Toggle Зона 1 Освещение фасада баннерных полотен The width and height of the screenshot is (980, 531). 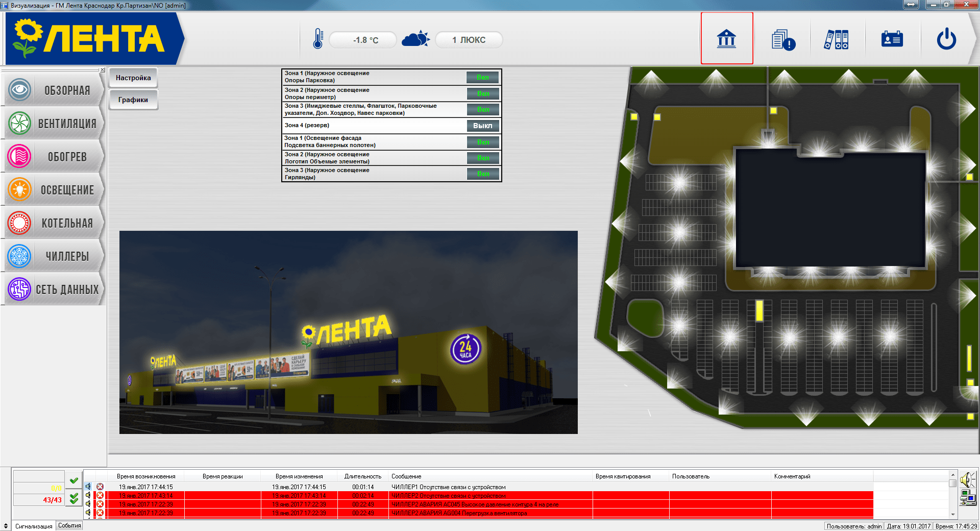tap(483, 142)
